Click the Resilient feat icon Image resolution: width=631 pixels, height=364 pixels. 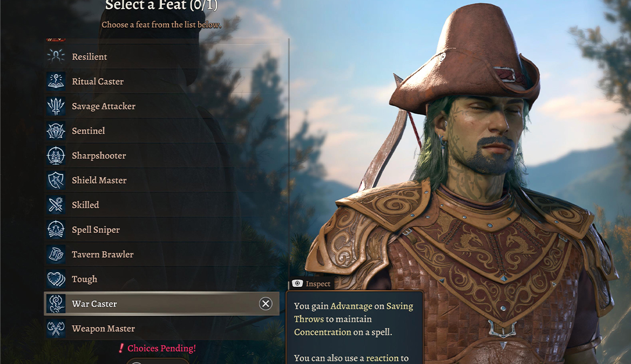(x=56, y=57)
